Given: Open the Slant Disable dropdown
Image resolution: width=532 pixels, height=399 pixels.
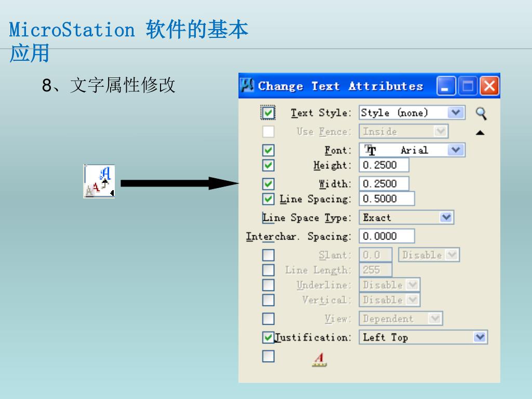Looking at the screenshot, I should 429,255.
